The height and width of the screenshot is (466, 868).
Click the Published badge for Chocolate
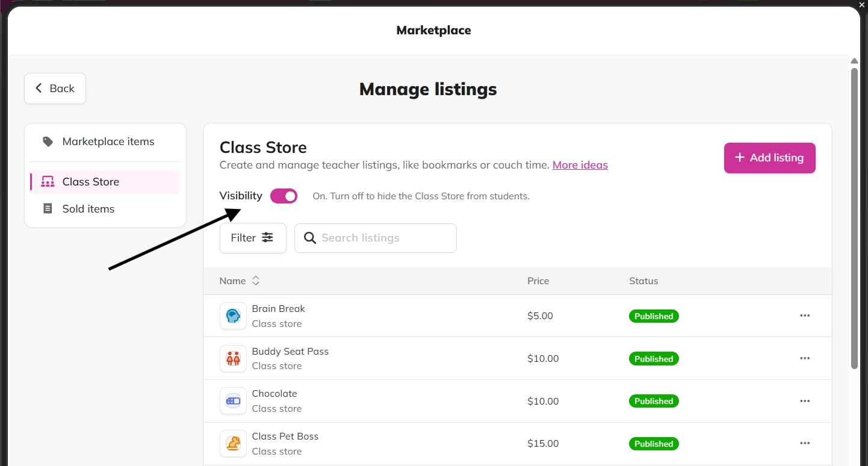tap(654, 401)
